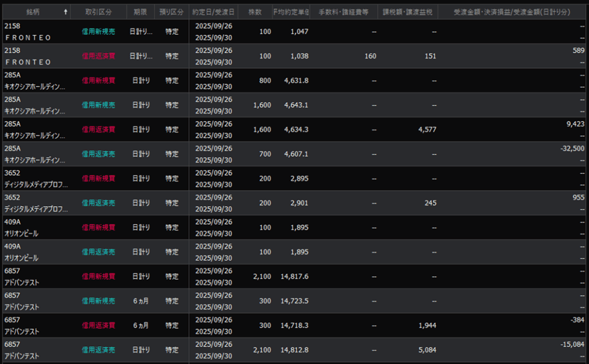Click the 期限 column header
The height and width of the screenshot is (364, 589).
pyautogui.click(x=140, y=12)
